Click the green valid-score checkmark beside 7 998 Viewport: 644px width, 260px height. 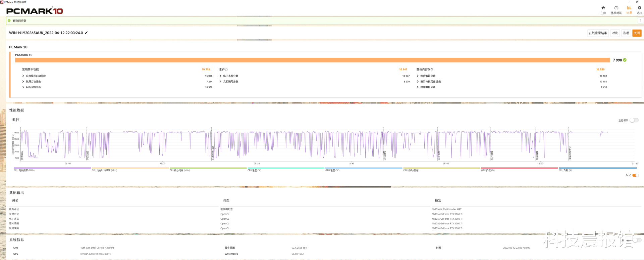[625, 60]
